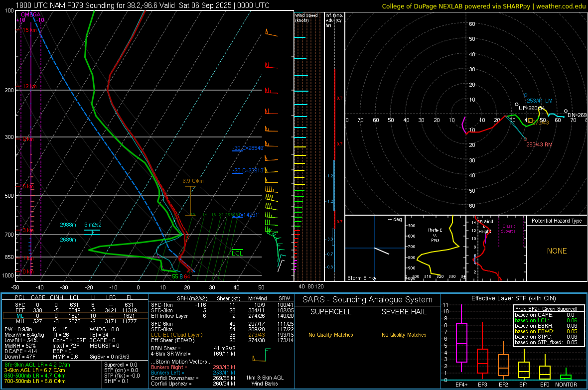The height and width of the screenshot is (390, 588).
Task: Click the 2689m height label
Action: coord(68,240)
